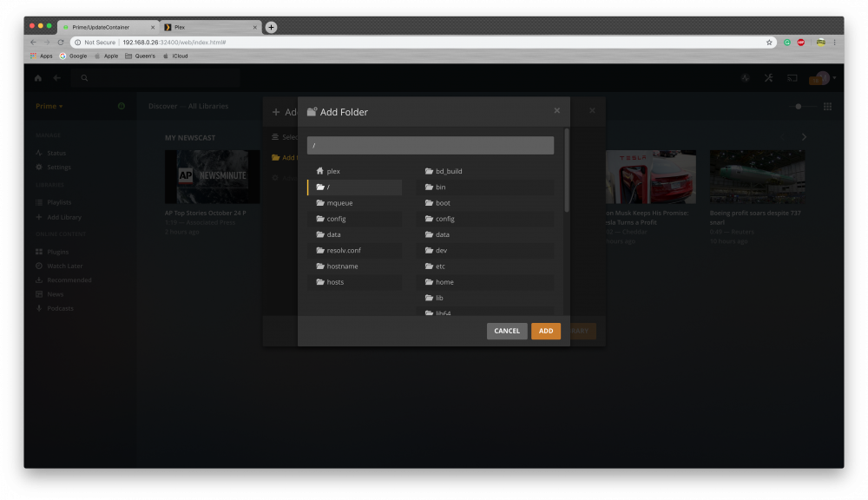This screenshot has width=868, height=500.
Task: Open the user account avatar menu
Action: pos(823,78)
